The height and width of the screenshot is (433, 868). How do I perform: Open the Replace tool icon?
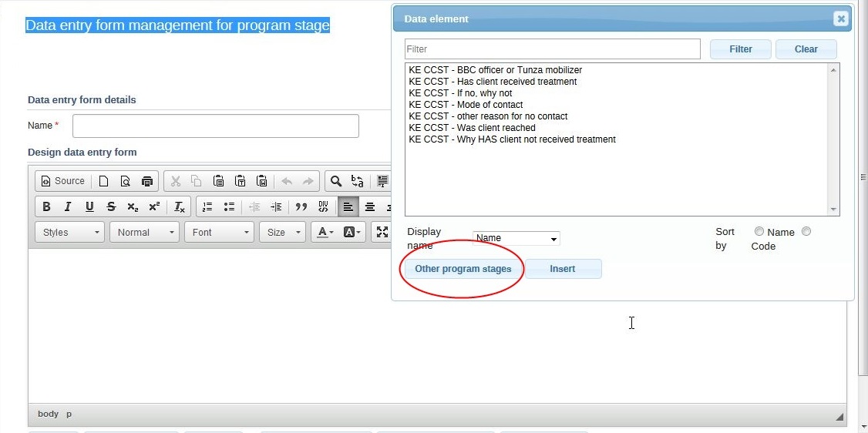(x=358, y=181)
